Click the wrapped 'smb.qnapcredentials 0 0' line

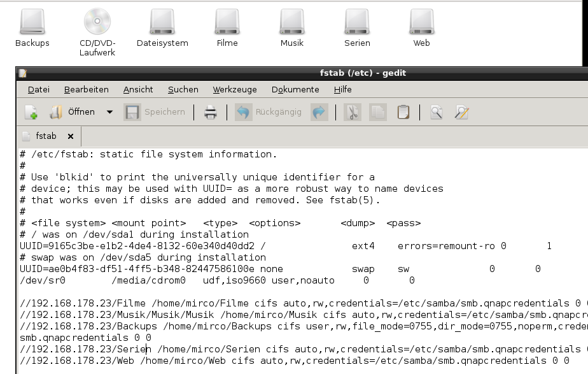85,338
